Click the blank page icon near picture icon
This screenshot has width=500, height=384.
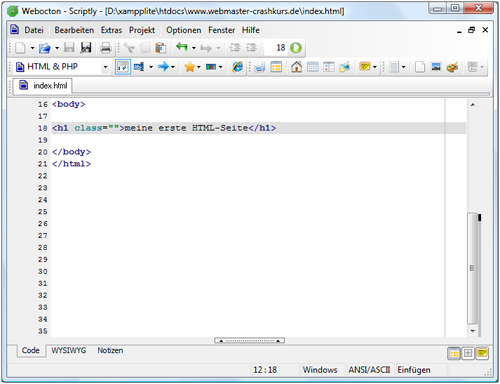(420, 67)
